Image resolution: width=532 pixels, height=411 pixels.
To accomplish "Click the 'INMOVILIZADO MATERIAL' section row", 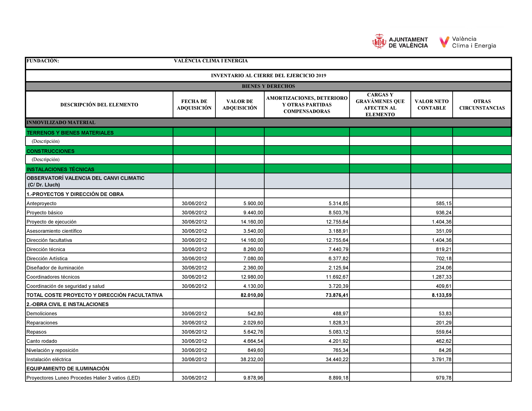I will 268,122.
